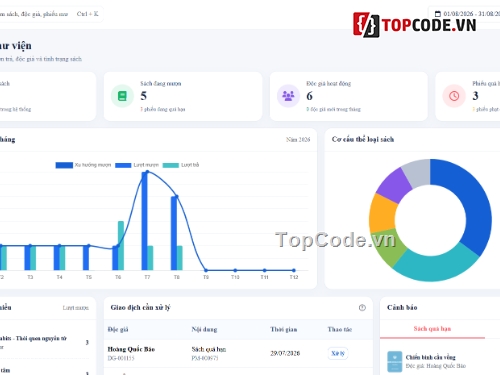This screenshot has height=375, width=500.
Task: Switch to the Sách quá hạn alert tab
Action: (432, 329)
